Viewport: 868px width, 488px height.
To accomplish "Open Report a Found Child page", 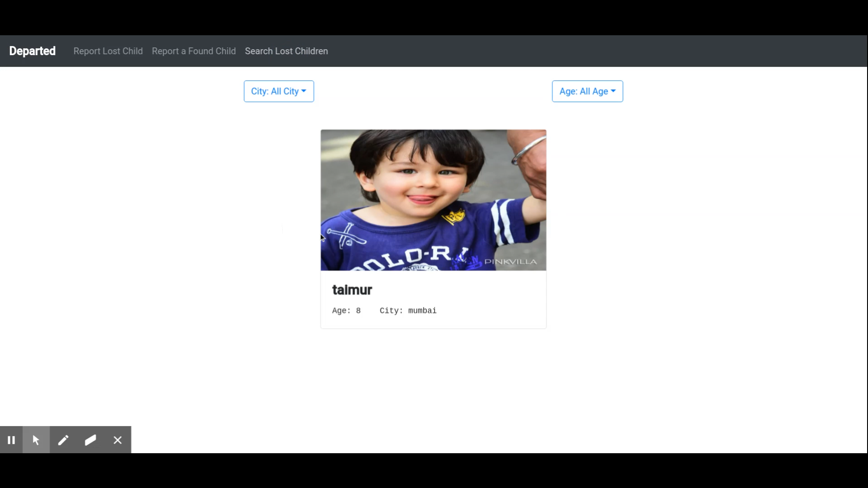I will coord(193,51).
